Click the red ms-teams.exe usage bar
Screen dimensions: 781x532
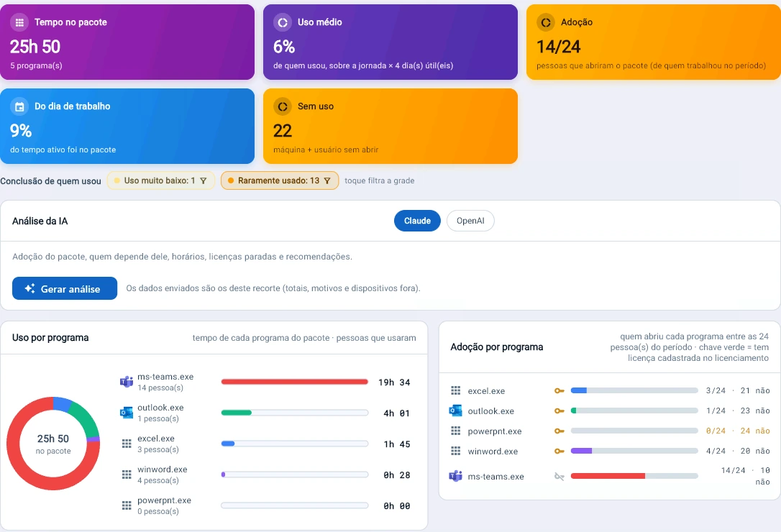pos(294,382)
